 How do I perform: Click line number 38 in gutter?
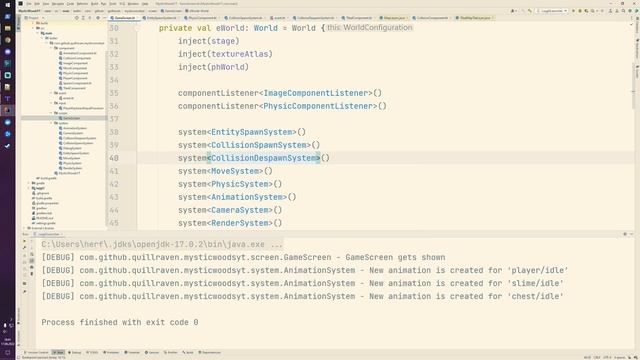[114, 132]
